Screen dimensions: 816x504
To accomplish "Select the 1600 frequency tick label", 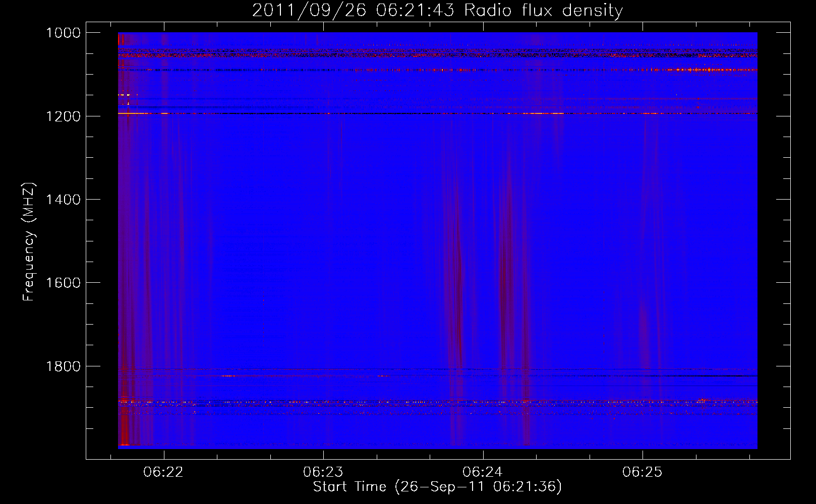I will click(63, 283).
